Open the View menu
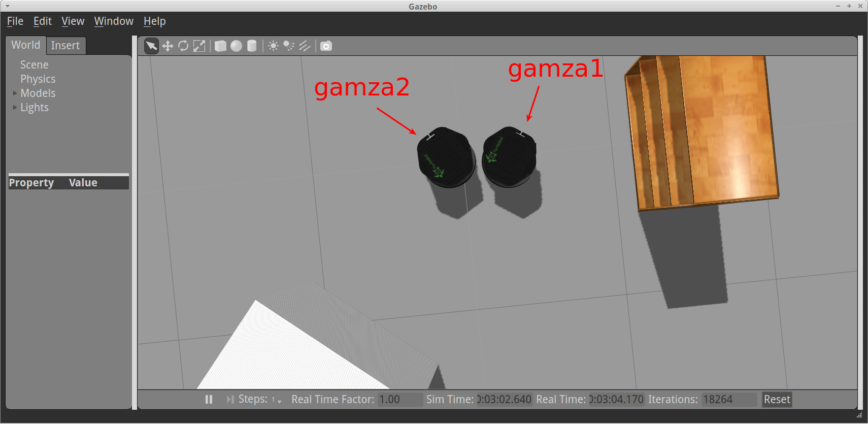 (x=73, y=21)
